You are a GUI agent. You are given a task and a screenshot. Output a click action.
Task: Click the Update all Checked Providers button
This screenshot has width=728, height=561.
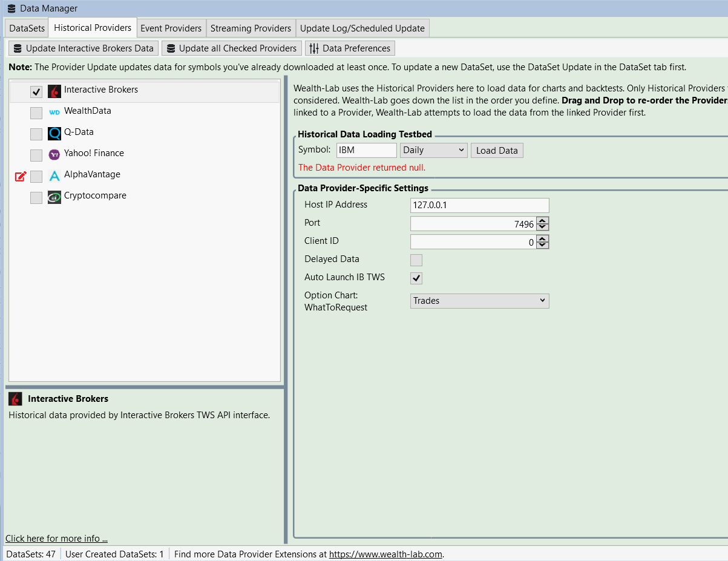click(232, 48)
